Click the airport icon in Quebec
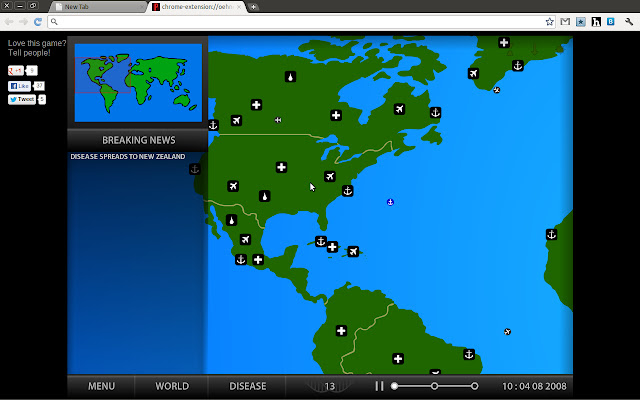The height and width of the screenshot is (400, 640). click(399, 109)
